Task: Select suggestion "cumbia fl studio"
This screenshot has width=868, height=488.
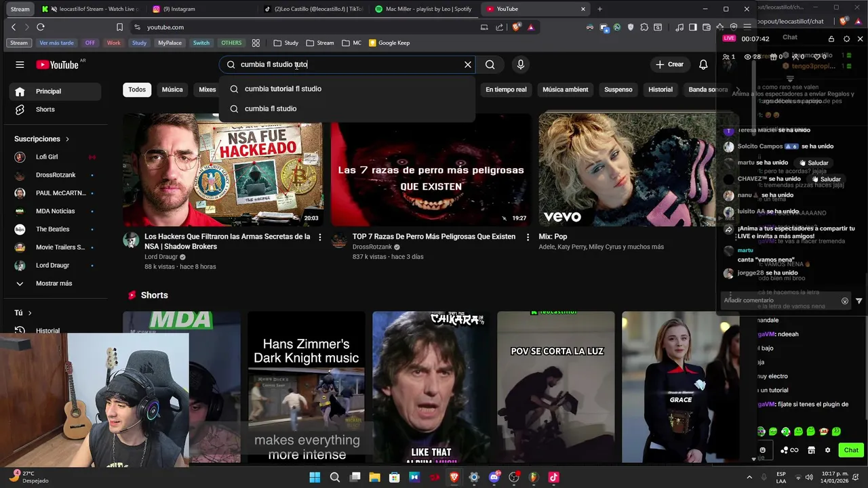Action: (347, 108)
